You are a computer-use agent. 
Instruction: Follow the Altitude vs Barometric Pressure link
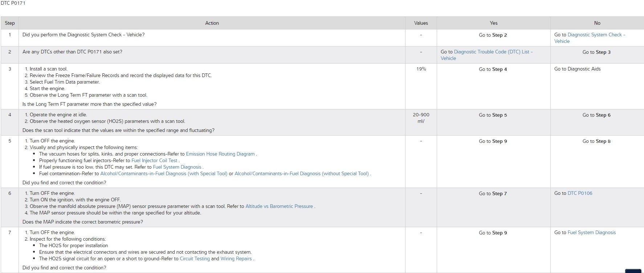279,206
